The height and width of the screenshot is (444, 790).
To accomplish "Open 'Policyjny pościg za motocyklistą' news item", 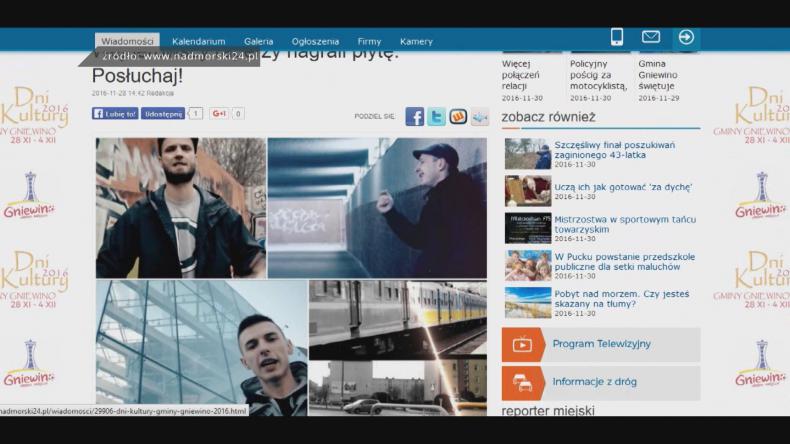I will tap(599, 75).
